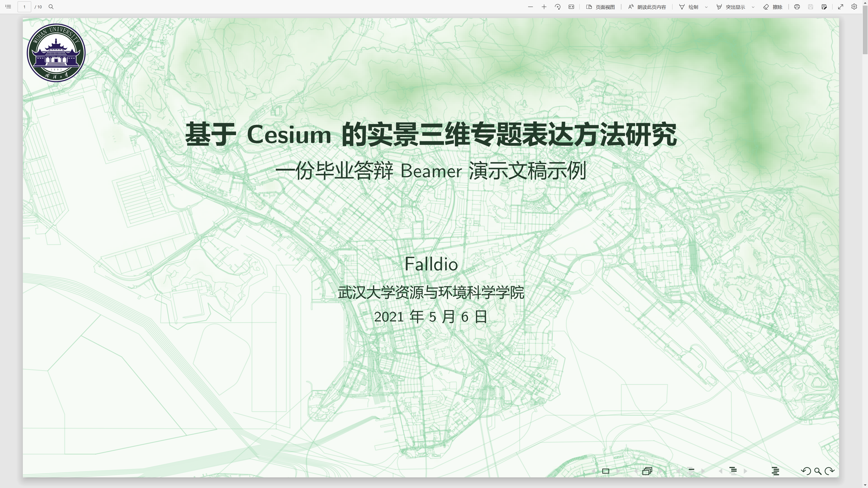Click the Beamer slide navigation search icon
868x488 pixels.
818,471
